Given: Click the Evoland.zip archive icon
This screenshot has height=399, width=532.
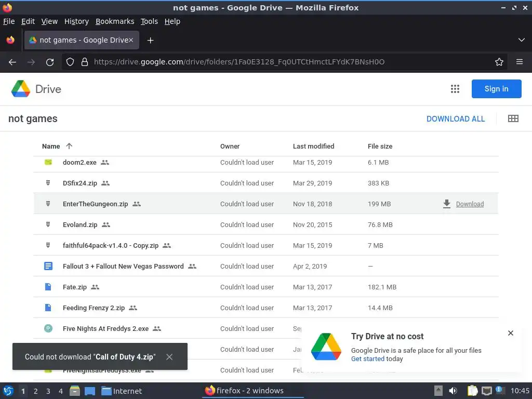Looking at the screenshot, I should tap(48, 224).
